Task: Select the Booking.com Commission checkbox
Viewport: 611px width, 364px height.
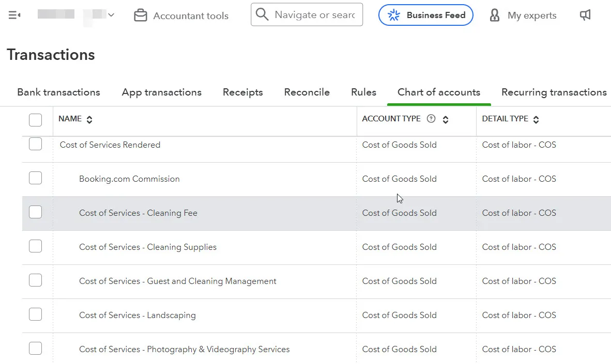Action: click(x=35, y=179)
